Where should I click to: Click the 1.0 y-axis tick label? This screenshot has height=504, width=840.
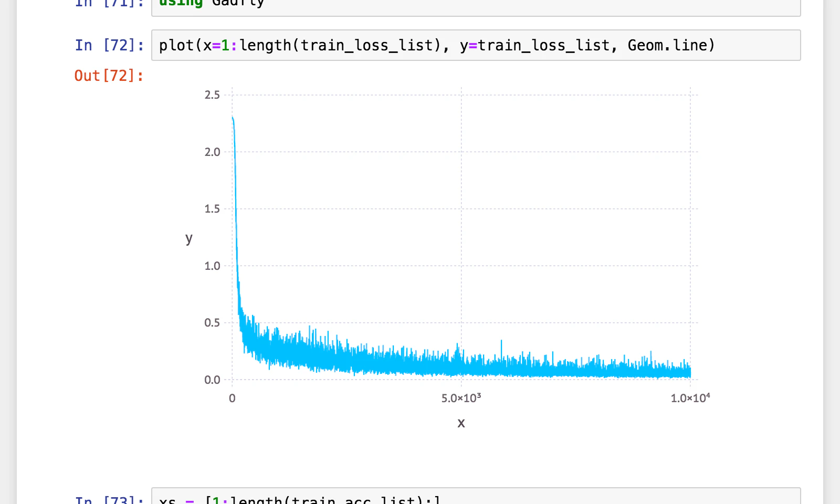(212, 266)
